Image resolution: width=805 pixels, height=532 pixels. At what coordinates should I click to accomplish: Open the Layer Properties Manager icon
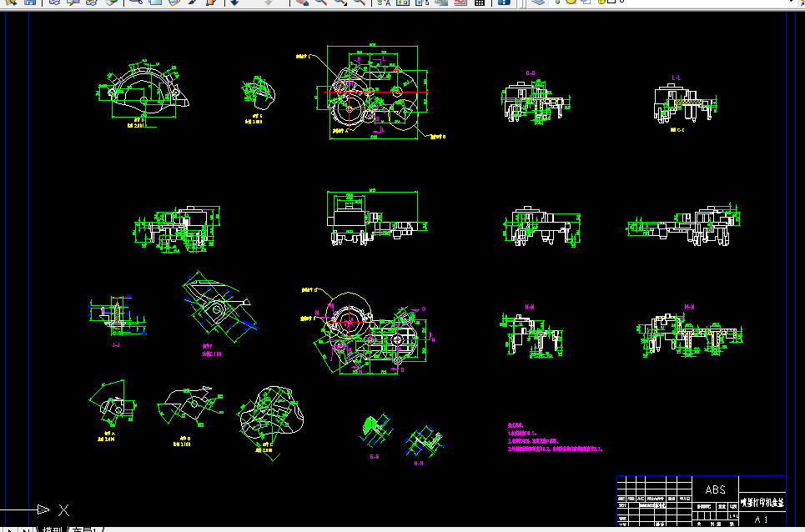point(537,2)
